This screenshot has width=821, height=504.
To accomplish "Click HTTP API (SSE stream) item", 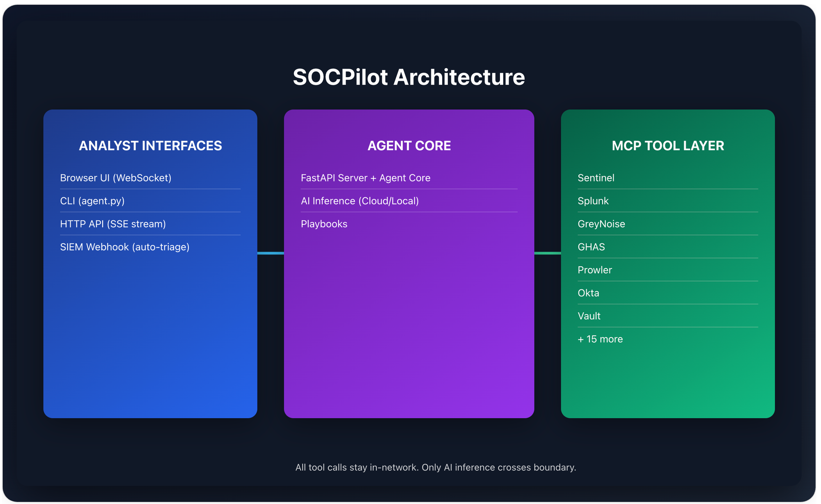I will [113, 224].
